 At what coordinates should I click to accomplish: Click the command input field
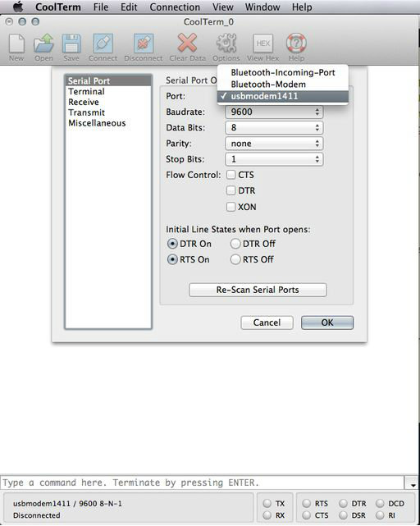[x=203, y=483]
